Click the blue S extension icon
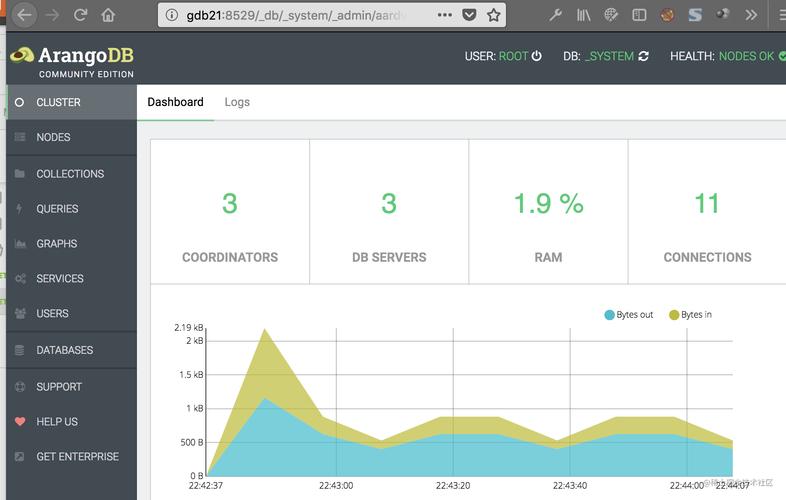The image size is (786, 500). click(695, 15)
